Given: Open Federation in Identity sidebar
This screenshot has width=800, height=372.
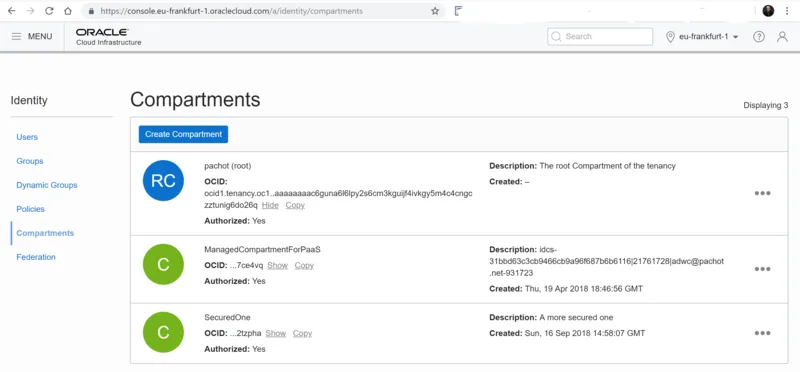Looking at the screenshot, I should click(36, 257).
